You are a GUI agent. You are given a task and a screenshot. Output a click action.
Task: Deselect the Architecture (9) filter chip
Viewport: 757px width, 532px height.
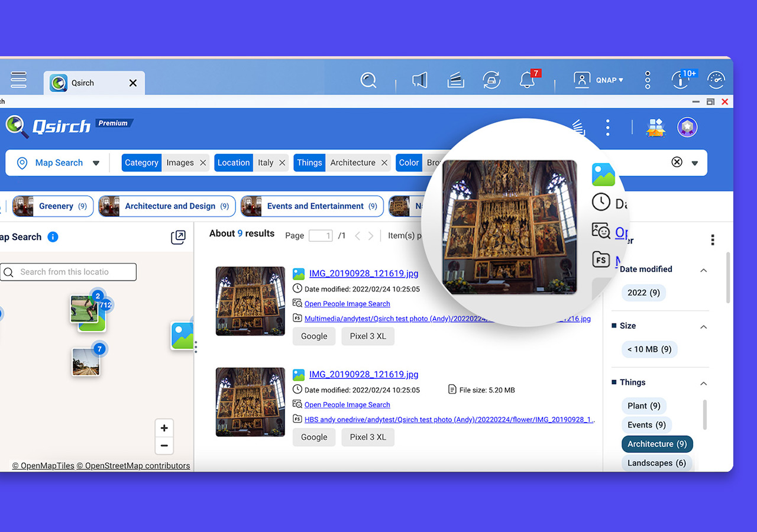point(657,444)
